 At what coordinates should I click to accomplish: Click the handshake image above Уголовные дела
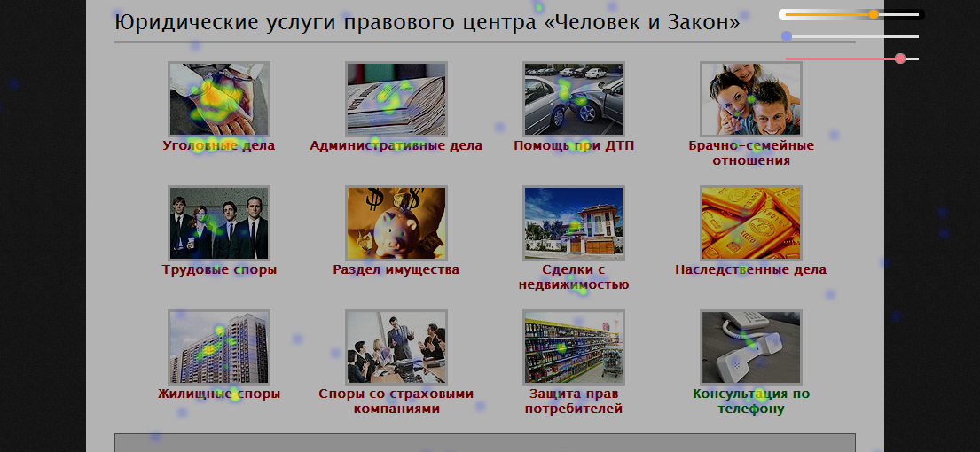pyautogui.click(x=218, y=98)
